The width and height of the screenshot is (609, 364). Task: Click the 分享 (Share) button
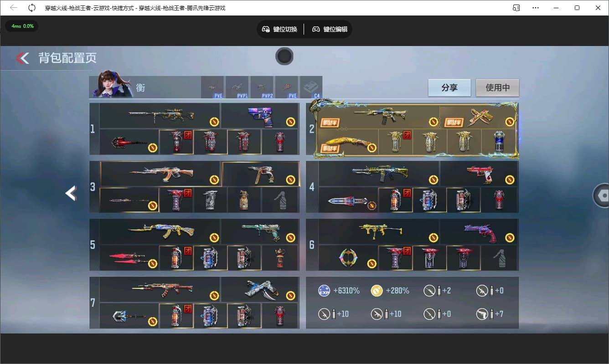click(x=449, y=88)
